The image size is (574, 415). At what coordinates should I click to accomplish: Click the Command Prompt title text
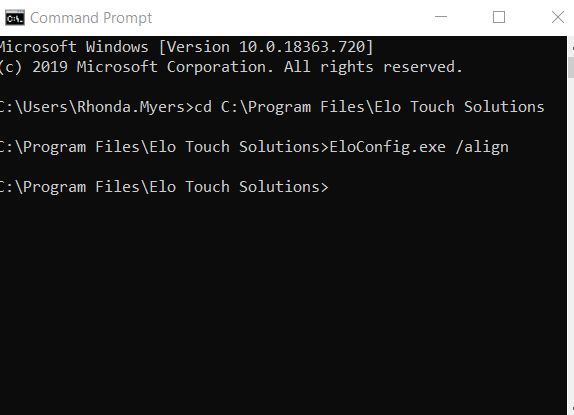pos(91,18)
